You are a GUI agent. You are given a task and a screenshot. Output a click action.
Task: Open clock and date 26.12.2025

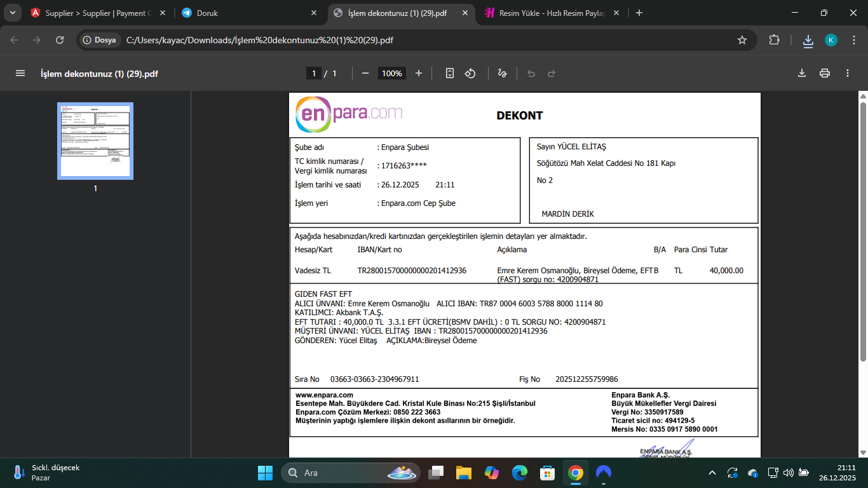pos(837,473)
